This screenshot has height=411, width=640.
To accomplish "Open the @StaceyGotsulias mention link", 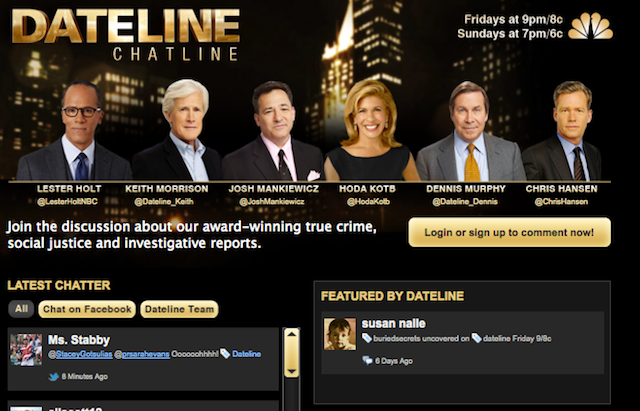I will pos(80,354).
